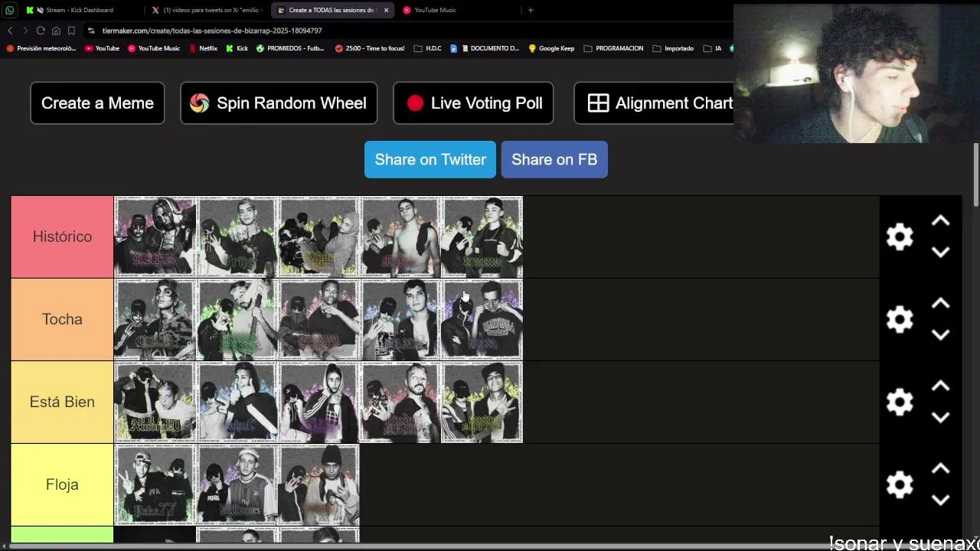This screenshot has height=551, width=980.
Task: Open the Netflix bookmark
Action: tap(203, 48)
